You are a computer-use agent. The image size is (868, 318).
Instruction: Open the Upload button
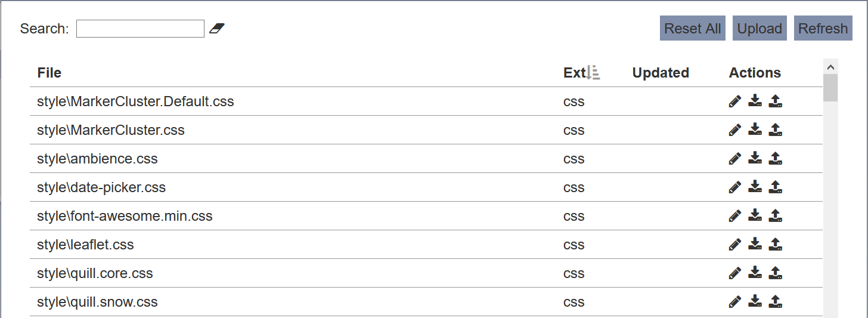(759, 29)
